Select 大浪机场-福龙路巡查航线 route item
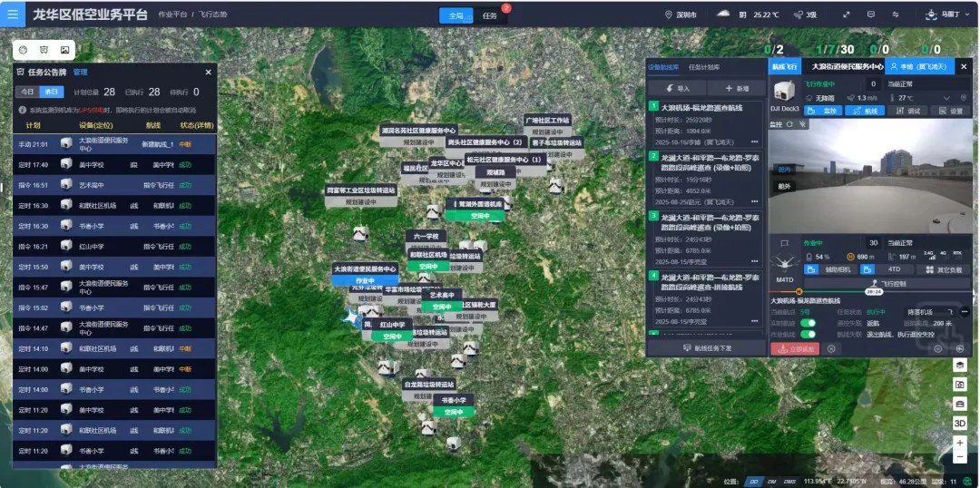The height and width of the screenshot is (488, 980). 701,107
